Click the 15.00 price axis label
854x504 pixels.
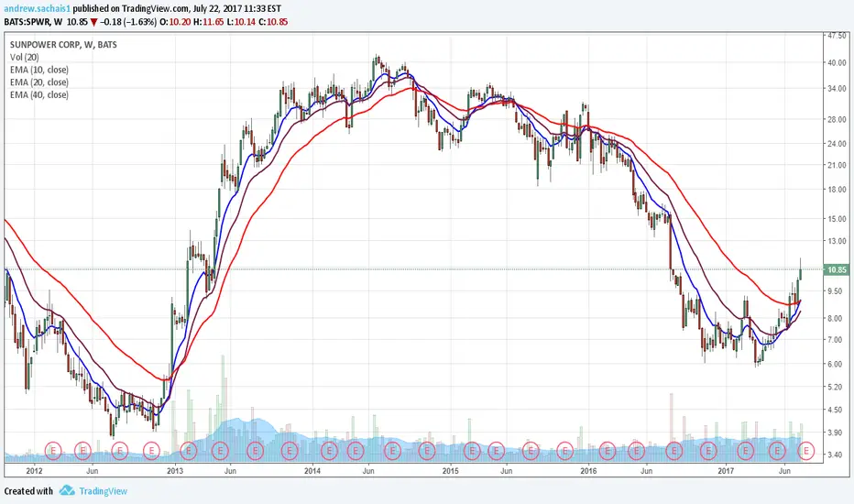837,219
